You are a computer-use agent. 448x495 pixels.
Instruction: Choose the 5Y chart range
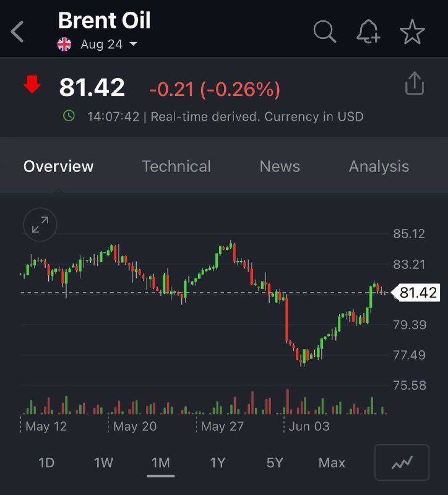[275, 463]
